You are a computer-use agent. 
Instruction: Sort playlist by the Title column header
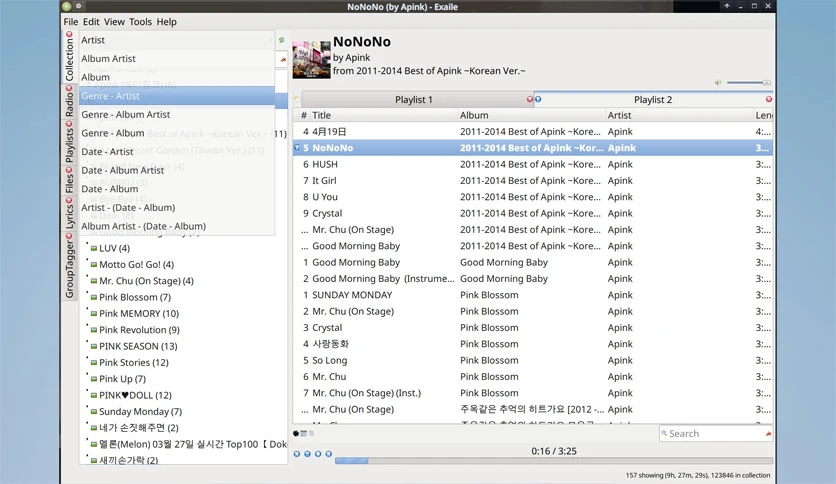click(383, 115)
